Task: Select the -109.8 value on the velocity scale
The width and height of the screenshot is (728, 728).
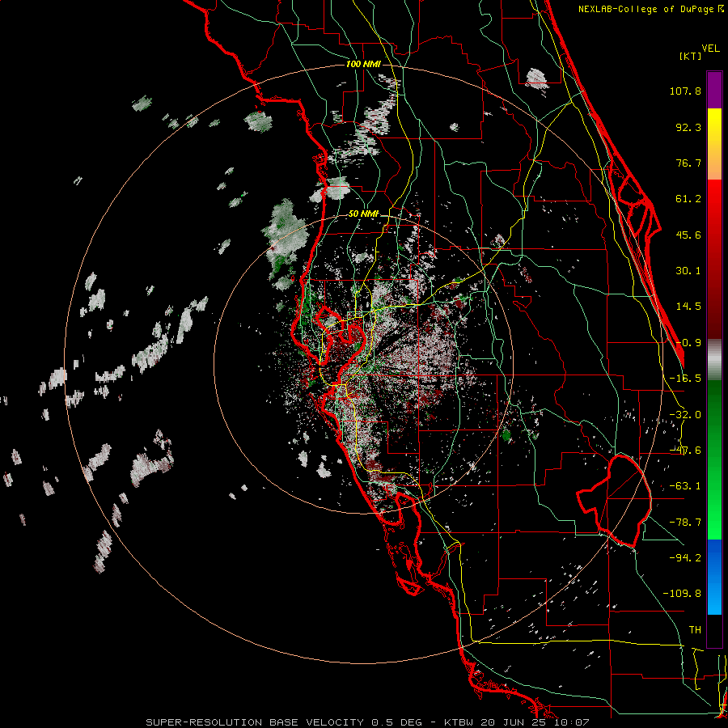Action: [682, 594]
